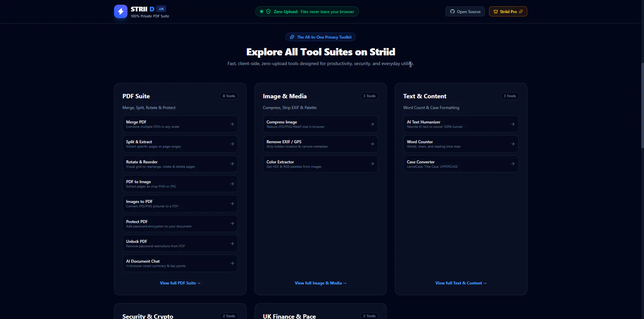Follow the View full PDF Suite link
The height and width of the screenshot is (319, 644).
point(180,283)
